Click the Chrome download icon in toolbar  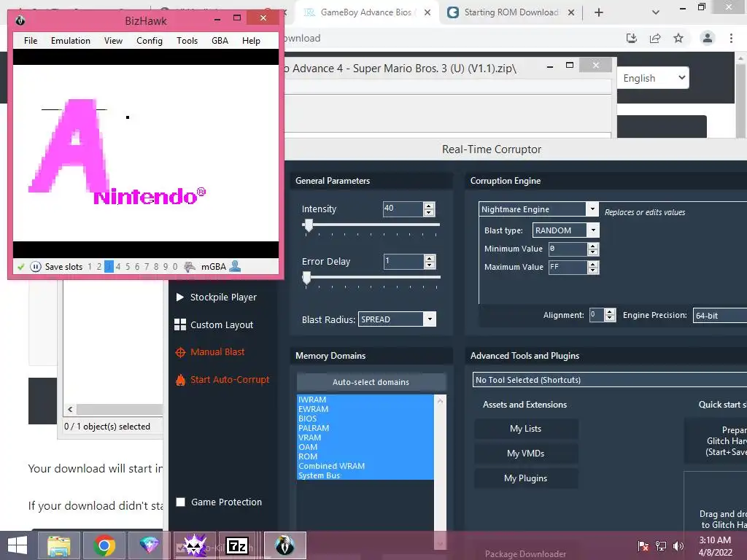[632, 38]
